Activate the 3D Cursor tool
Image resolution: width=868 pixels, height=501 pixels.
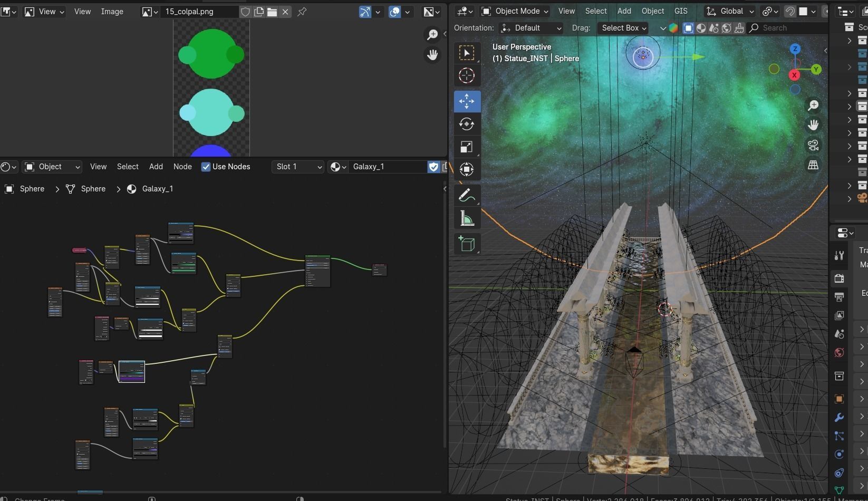click(x=467, y=75)
